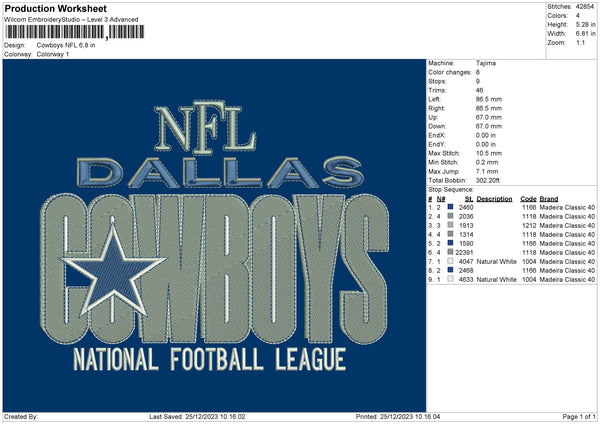Click the 'N#' column header

(x=441, y=199)
